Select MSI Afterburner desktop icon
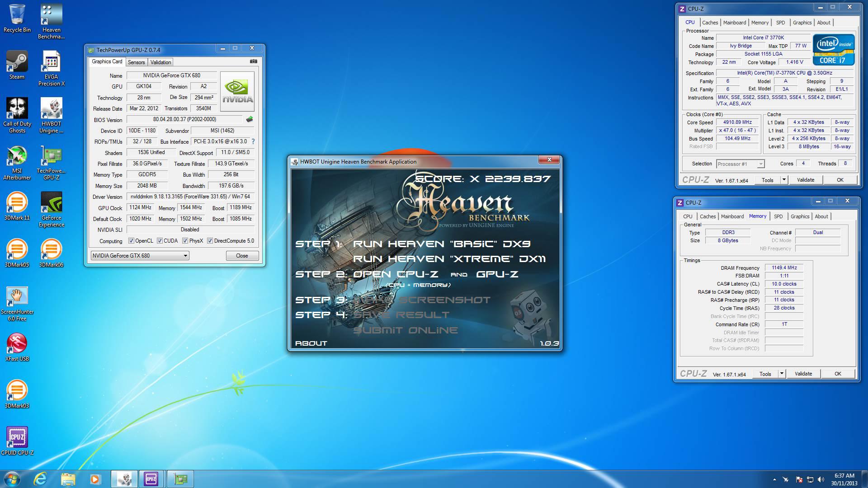Screen dimensions: 868x488 coord(17,163)
